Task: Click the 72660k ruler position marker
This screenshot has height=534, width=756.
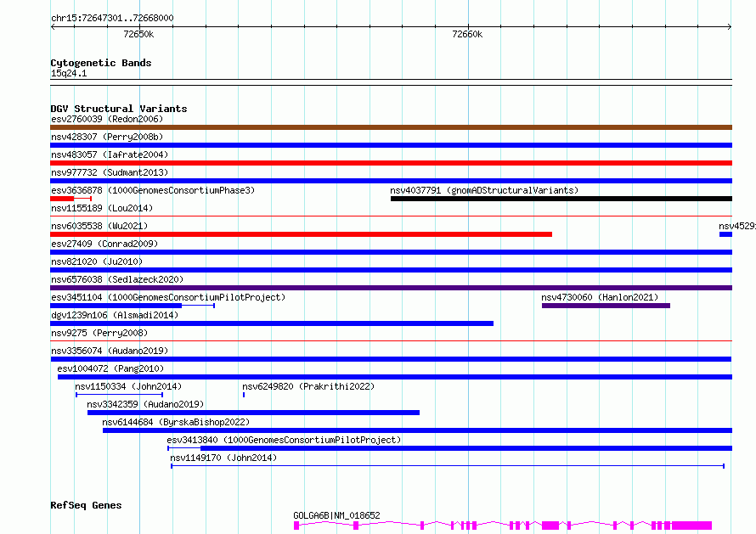Action: tap(467, 34)
